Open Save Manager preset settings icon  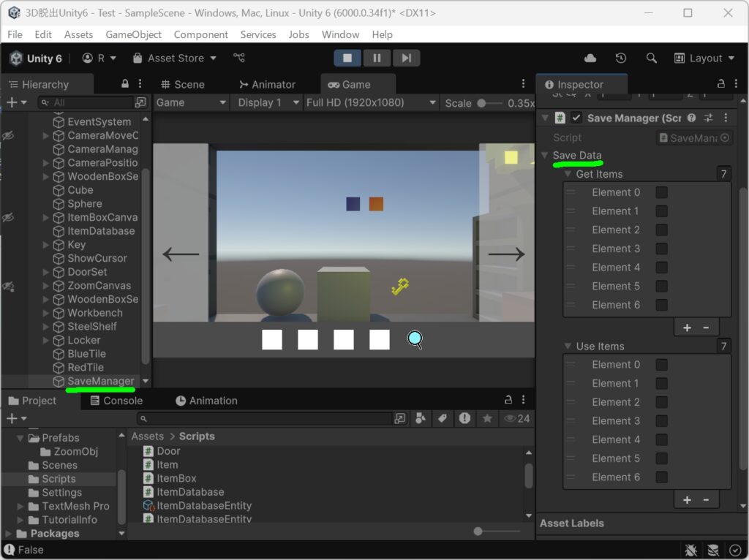coord(708,118)
